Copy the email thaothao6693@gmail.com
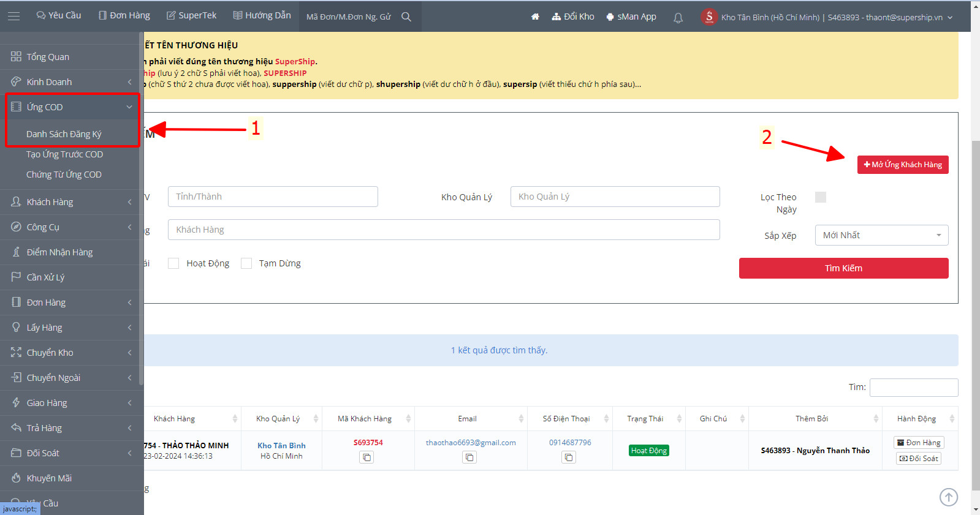 click(x=469, y=457)
